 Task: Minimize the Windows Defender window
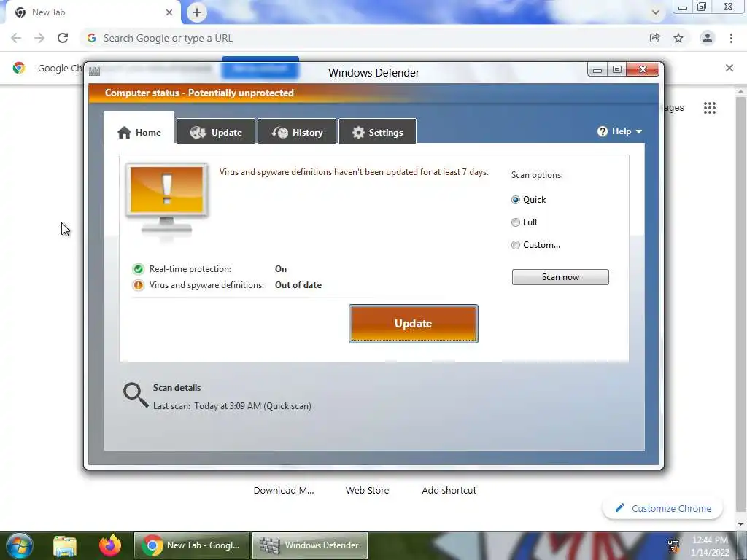pyautogui.click(x=597, y=69)
